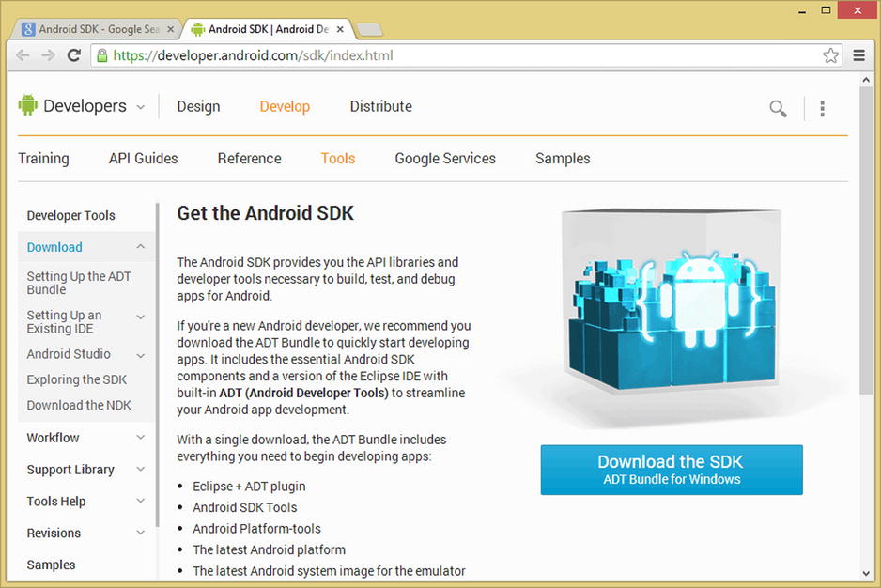The height and width of the screenshot is (588, 881).
Task: Click the browser forward arrow
Action: [48, 55]
